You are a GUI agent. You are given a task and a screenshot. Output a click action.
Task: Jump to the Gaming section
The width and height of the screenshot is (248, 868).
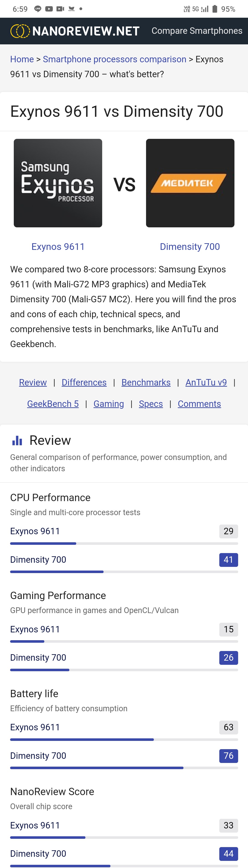point(109,404)
